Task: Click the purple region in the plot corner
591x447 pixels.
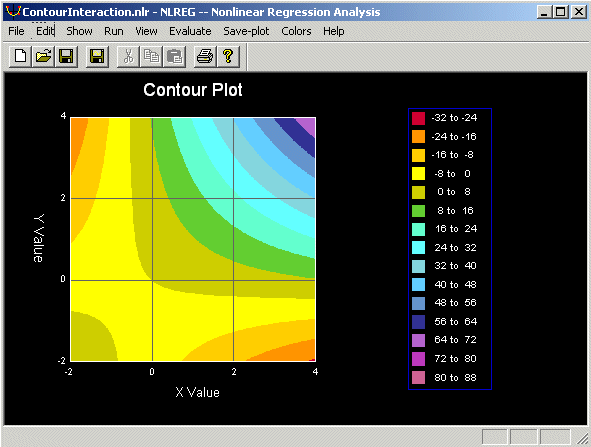Action: (308, 124)
